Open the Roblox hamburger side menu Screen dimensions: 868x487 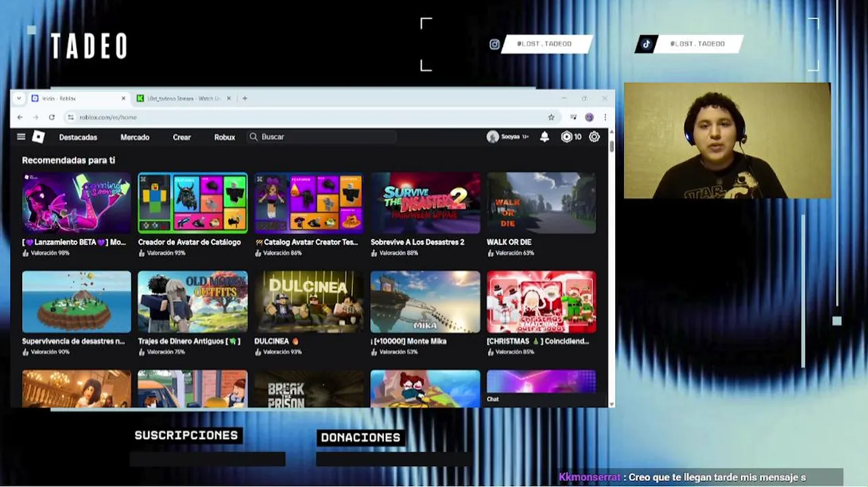[x=21, y=137]
